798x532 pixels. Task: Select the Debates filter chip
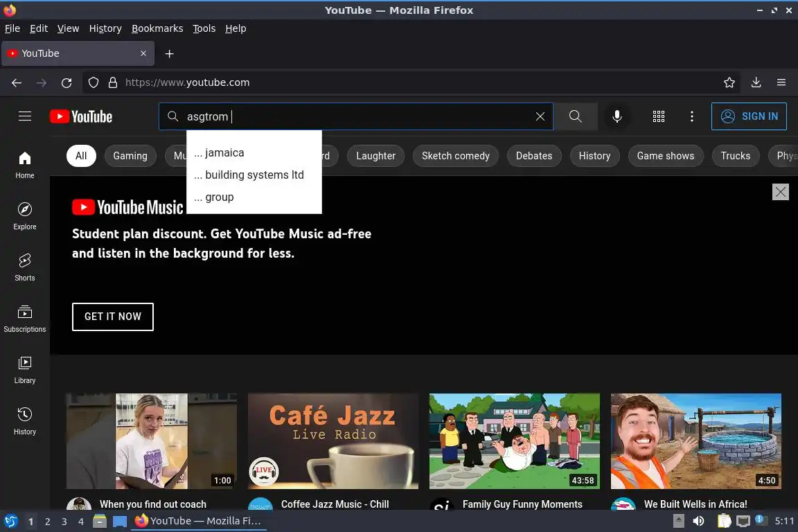[534, 156]
